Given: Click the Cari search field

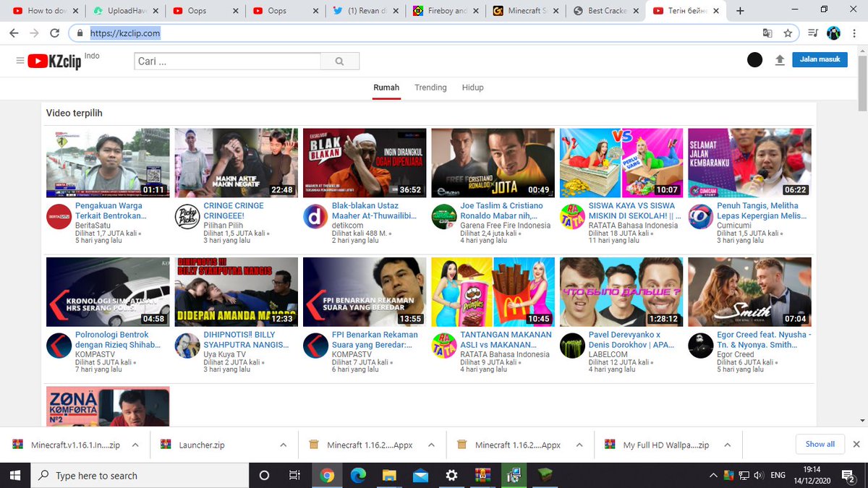Looking at the screenshot, I should (x=228, y=61).
